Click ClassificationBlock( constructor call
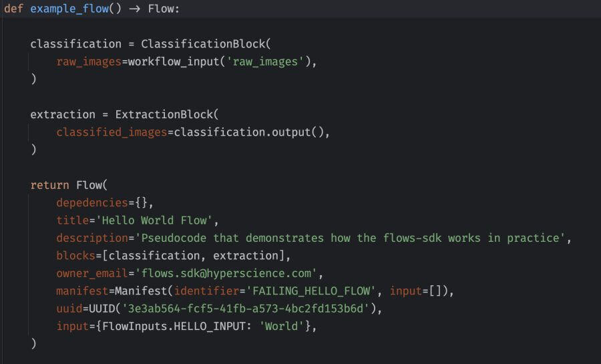The height and width of the screenshot is (364, 601). tap(206, 43)
